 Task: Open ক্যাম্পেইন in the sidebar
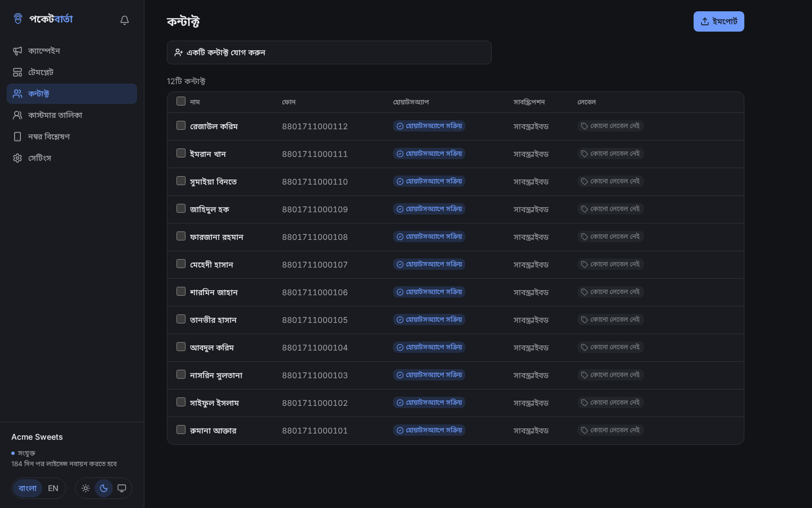pyautogui.click(x=72, y=51)
